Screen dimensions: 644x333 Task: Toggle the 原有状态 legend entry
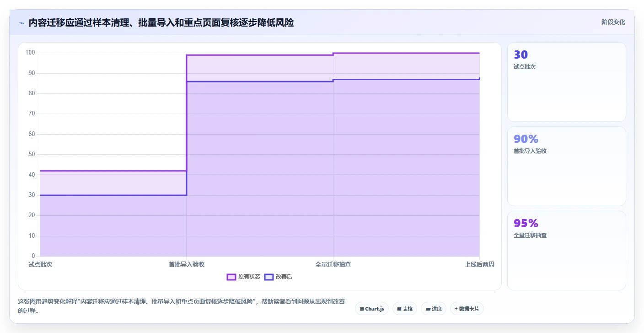(x=244, y=277)
